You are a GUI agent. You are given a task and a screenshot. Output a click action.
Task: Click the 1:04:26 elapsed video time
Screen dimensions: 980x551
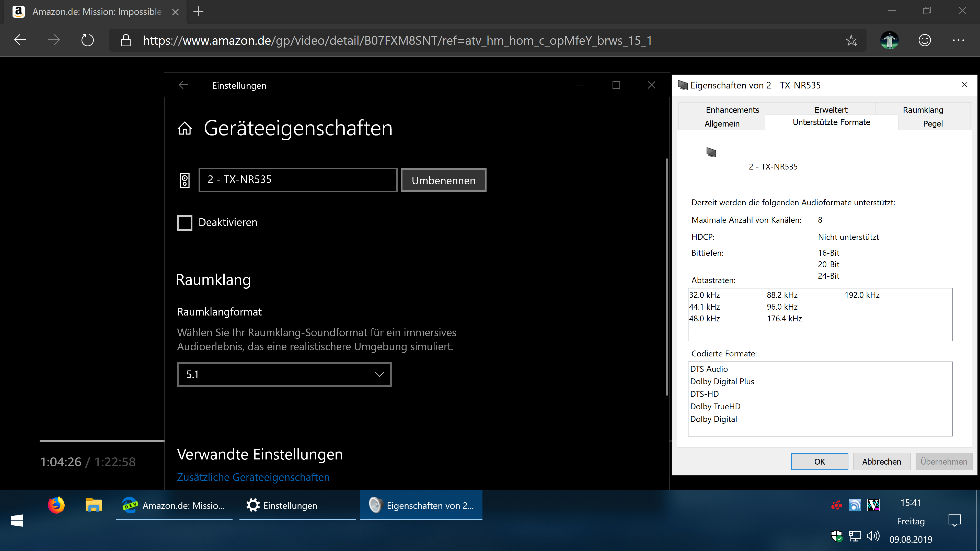tap(61, 462)
